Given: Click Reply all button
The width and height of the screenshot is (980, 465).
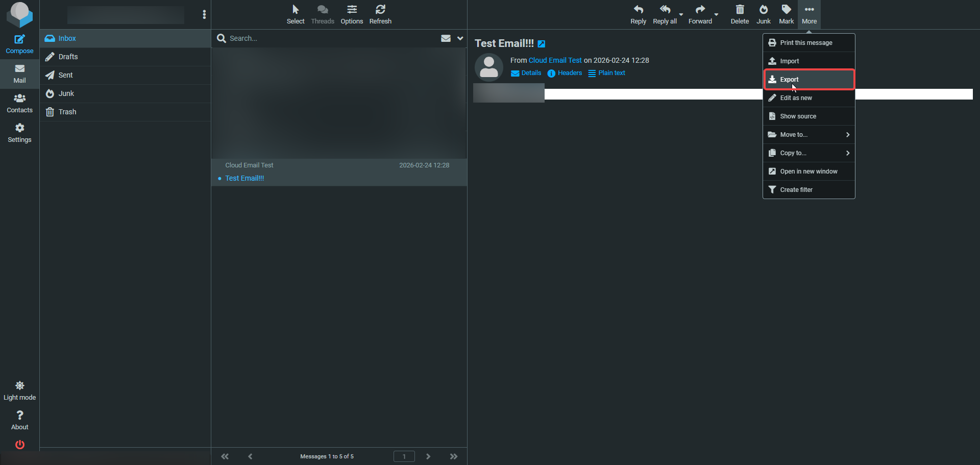Looking at the screenshot, I should (665, 14).
